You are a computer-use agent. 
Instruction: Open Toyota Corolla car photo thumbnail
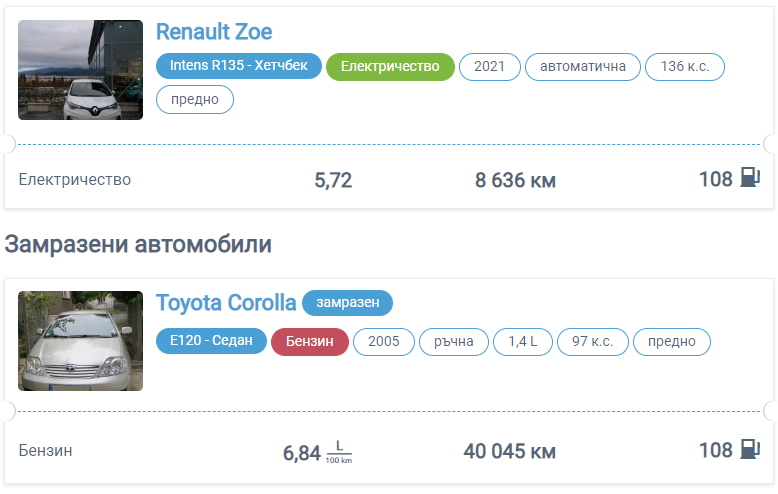[x=80, y=341]
